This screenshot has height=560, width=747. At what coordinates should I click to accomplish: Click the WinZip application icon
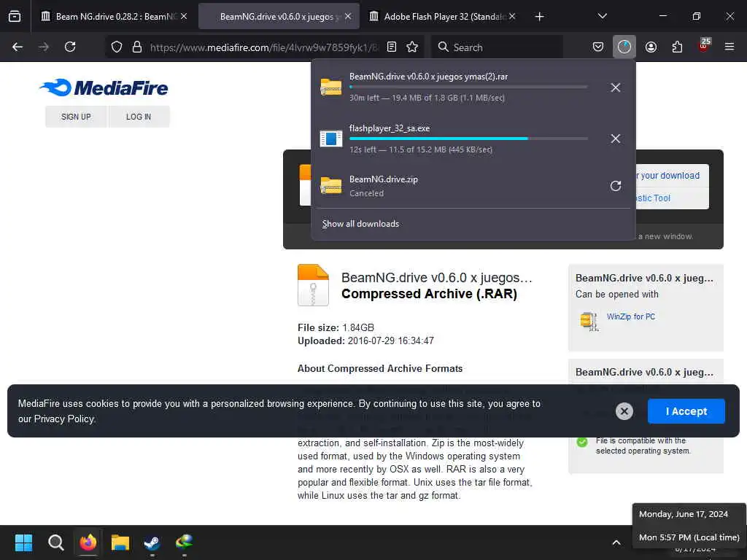[x=589, y=321]
